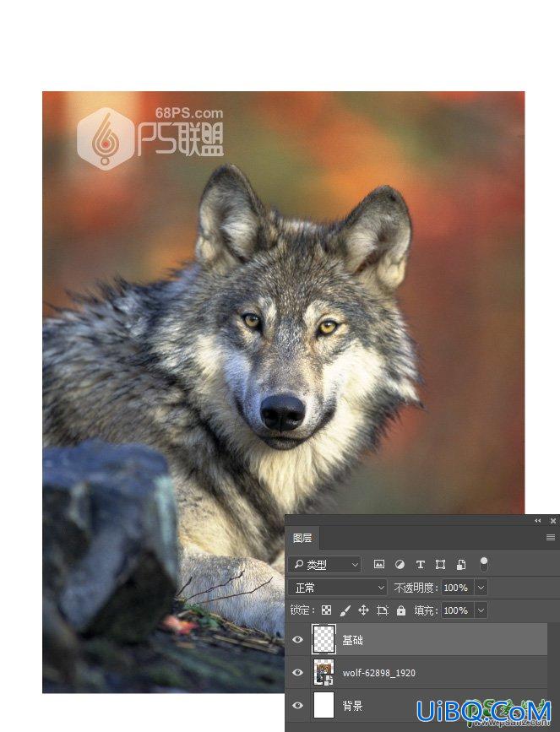Lock transparent pixels checkerboard icon
This screenshot has height=732, width=560.
click(327, 610)
